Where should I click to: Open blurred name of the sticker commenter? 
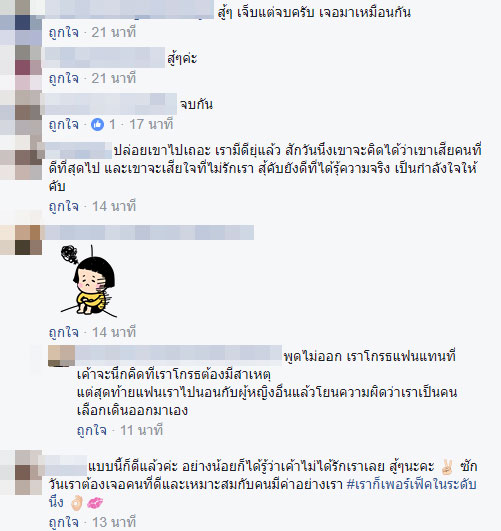148,233
